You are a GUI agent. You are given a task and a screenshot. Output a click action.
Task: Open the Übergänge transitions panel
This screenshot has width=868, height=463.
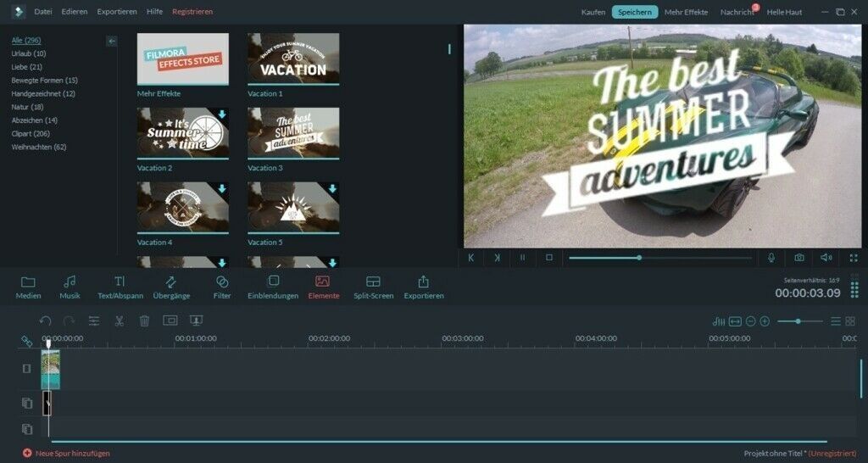click(171, 287)
